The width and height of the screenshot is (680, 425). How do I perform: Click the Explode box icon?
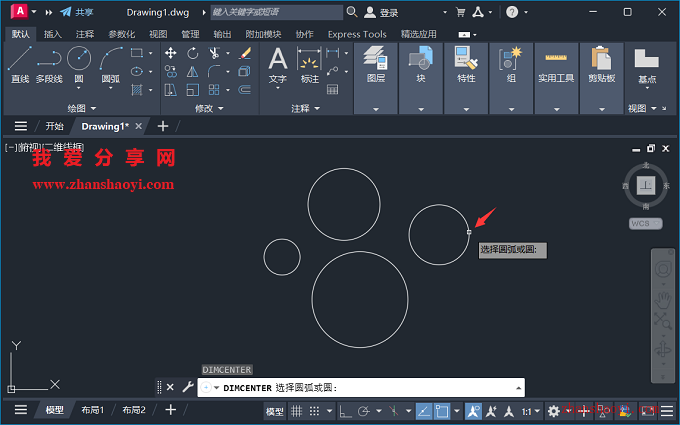point(245,71)
